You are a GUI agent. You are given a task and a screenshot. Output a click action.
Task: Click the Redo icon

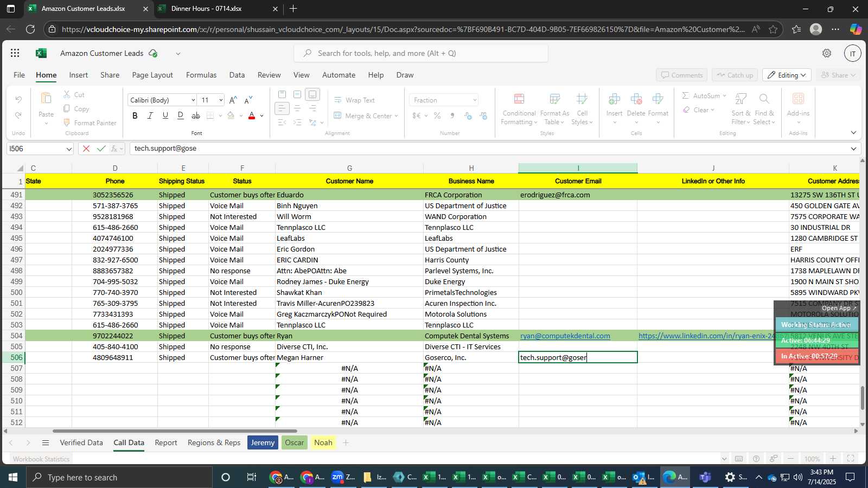18,115
